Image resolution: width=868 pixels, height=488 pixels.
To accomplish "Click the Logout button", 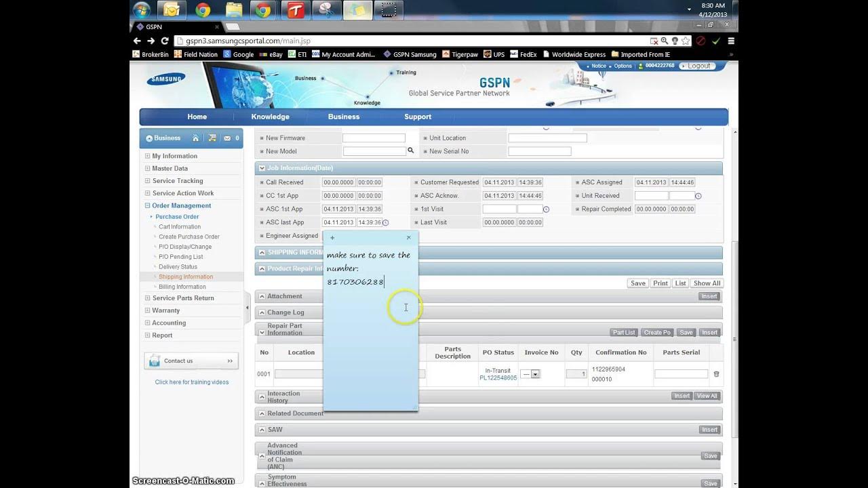I will [698, 66].
